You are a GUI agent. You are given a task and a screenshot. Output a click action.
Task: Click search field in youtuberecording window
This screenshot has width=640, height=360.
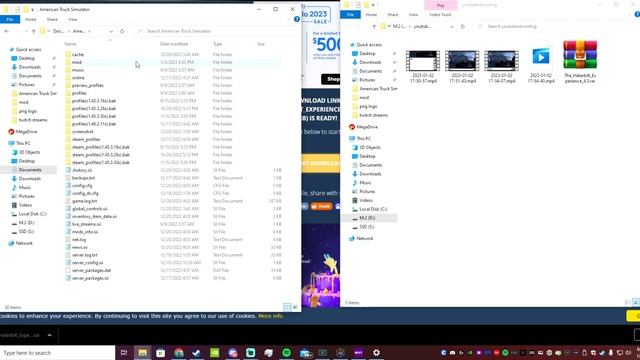[x=555, y=27]
